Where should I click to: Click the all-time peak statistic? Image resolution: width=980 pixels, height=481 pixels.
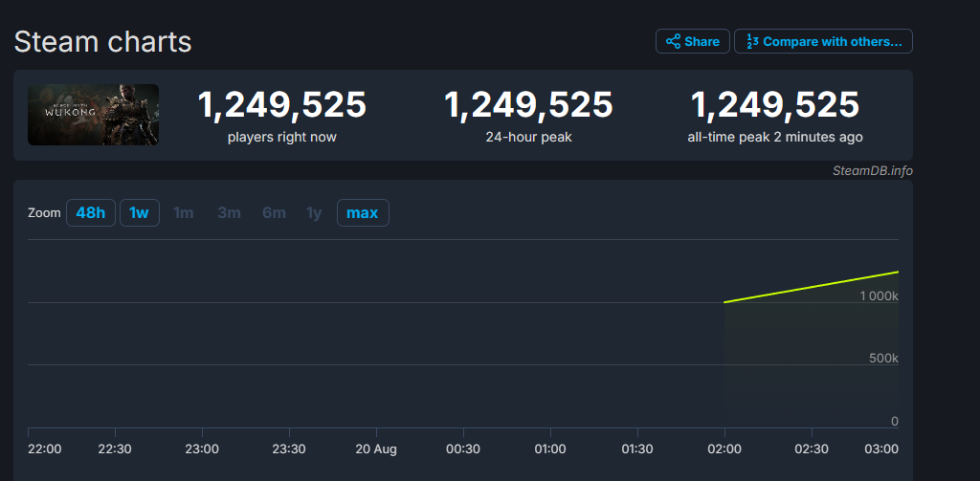point(774,105)
